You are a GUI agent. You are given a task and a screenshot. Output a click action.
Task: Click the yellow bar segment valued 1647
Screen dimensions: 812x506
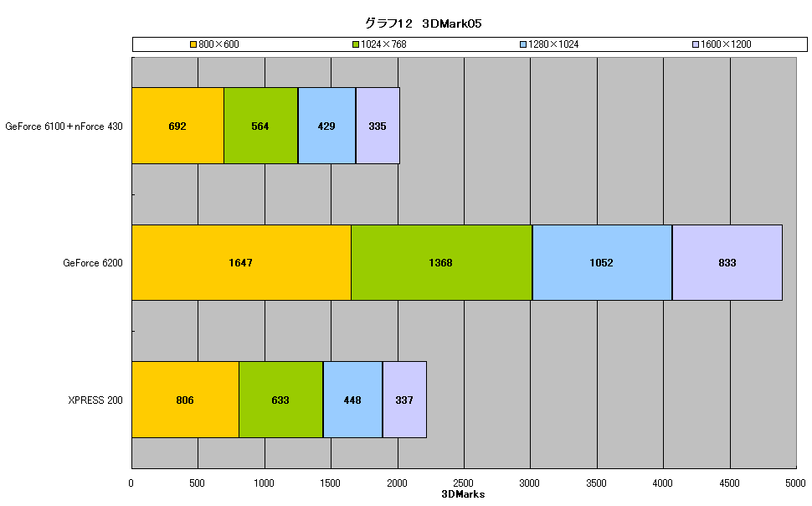pyautogui.click(x=241, y=262)
